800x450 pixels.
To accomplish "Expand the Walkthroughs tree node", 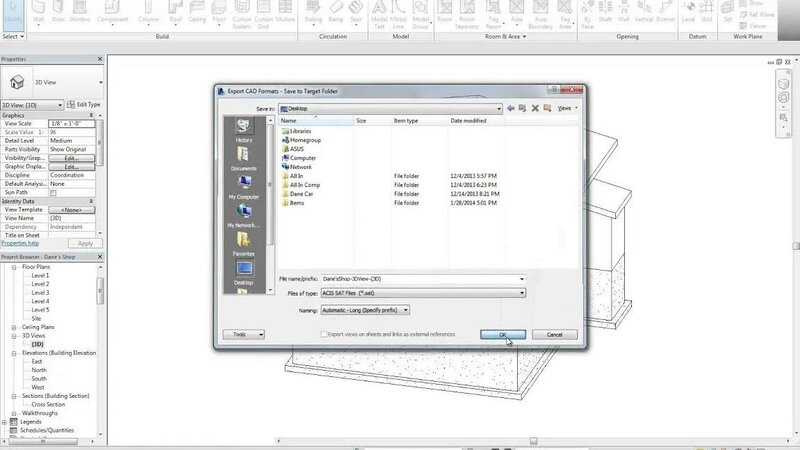I will (14, 413).
